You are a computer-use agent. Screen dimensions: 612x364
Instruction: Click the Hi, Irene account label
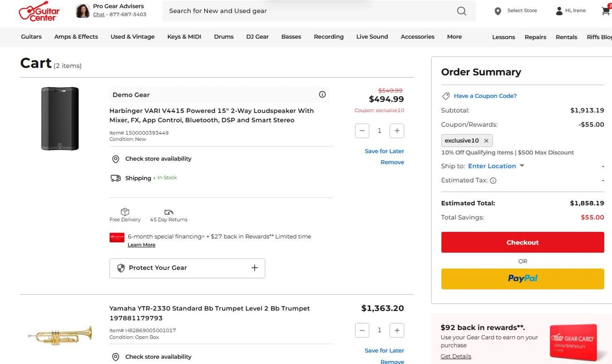575,11
